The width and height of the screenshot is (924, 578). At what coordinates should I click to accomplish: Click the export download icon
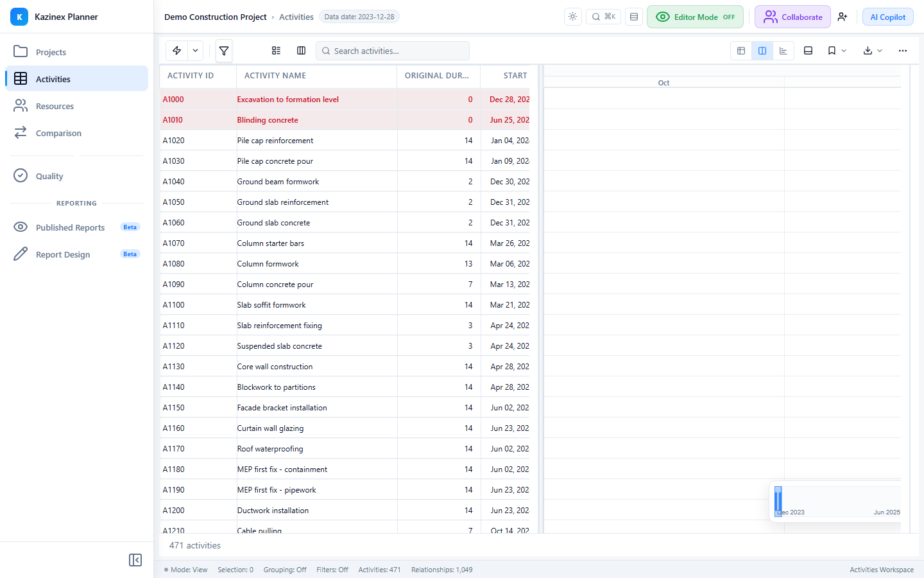tap(868, 51)
